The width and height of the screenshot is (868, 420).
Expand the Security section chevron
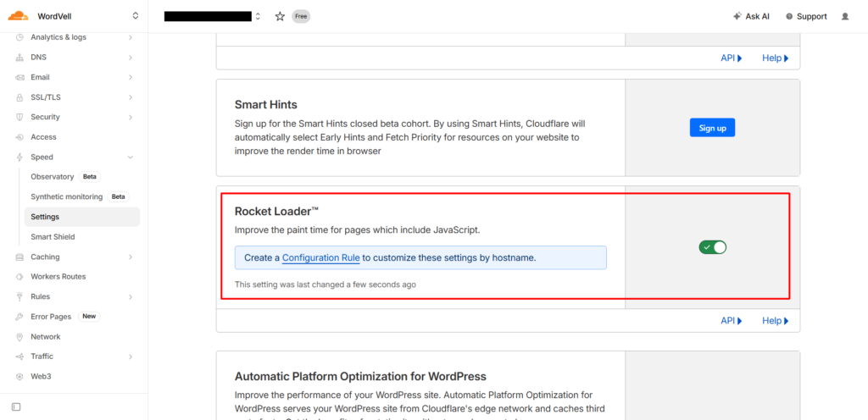point(131,117)
